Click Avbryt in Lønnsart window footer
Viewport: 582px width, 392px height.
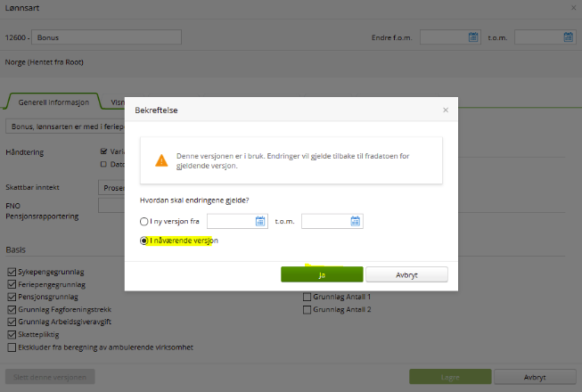click(x=535, y=377)
